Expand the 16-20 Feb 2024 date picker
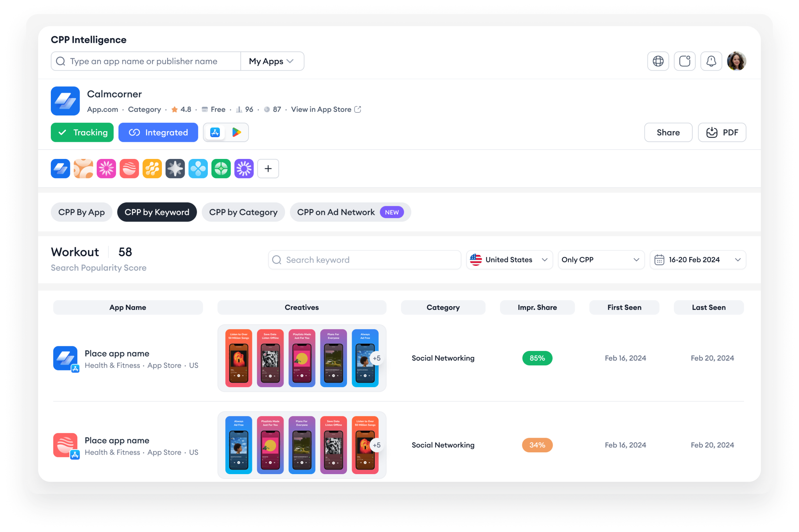This screenshot has height=532, width=799. tap(698, 260)
